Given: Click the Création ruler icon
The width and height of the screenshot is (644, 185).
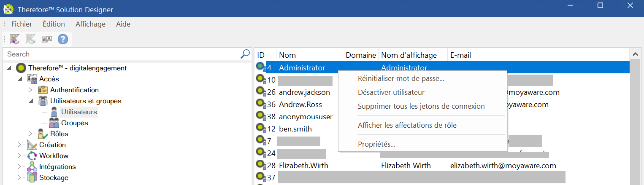Looking at the screenshot, I should 32,145.
